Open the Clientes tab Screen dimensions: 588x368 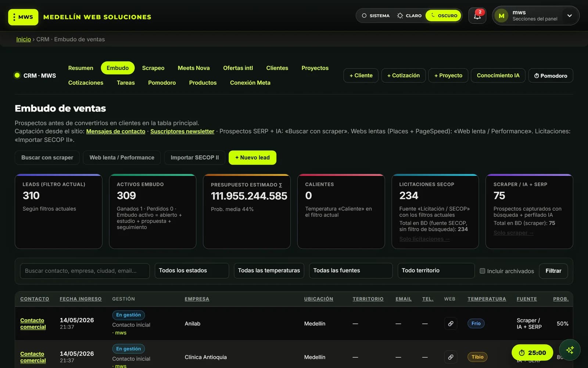(x=277, y=68)
